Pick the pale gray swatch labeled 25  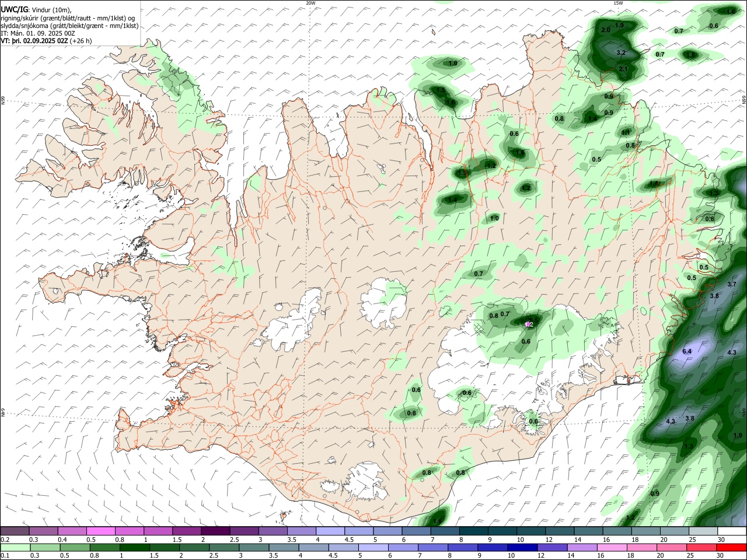703,531
